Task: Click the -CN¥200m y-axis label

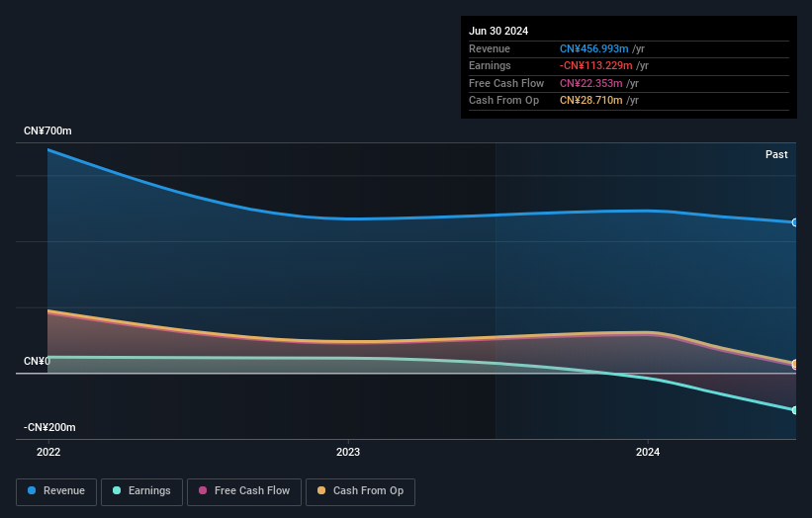Action: (49, 427)
